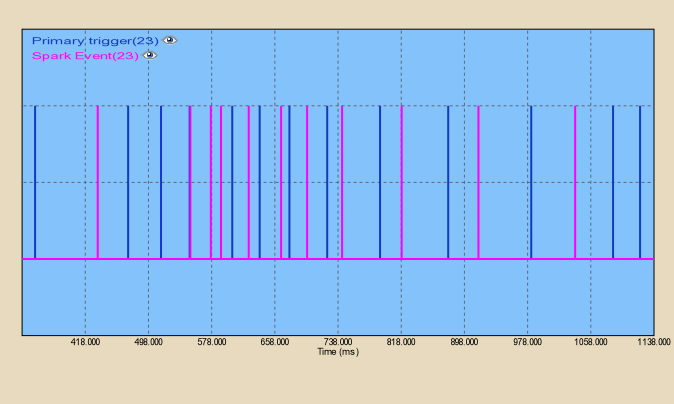Click the Time (ms) axis title
674x404 pixels.
(x=338, y=352)
